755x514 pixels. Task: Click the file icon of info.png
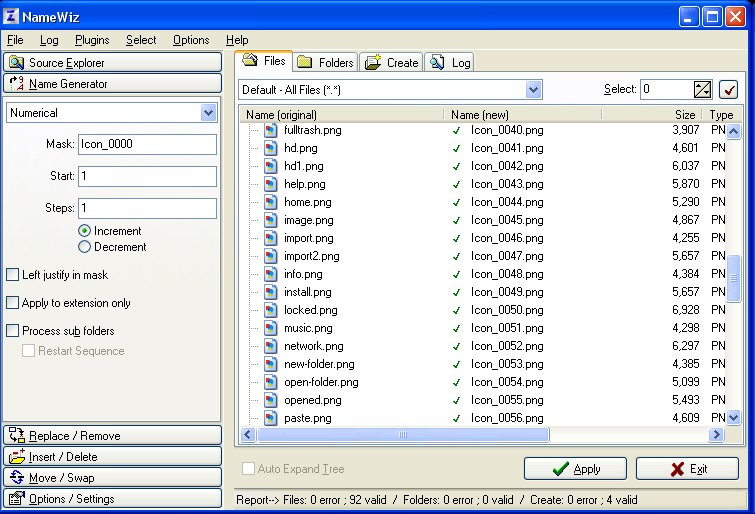click(271, 274)
